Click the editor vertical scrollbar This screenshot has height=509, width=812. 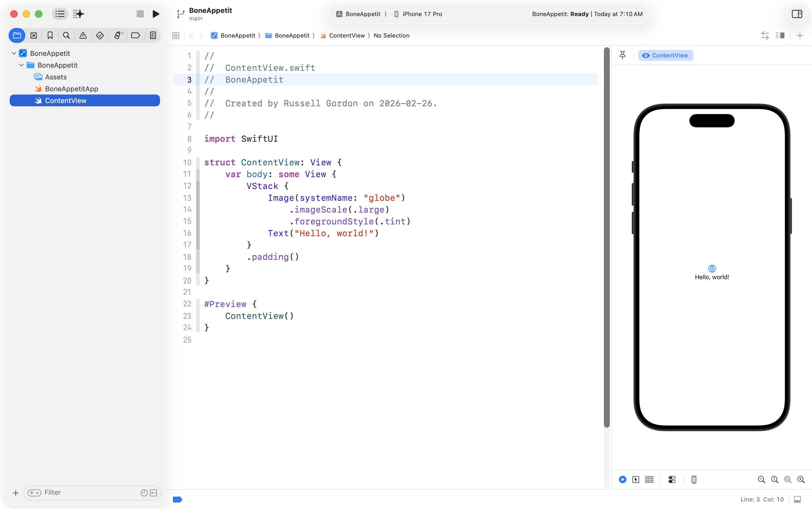pos(607,236)
